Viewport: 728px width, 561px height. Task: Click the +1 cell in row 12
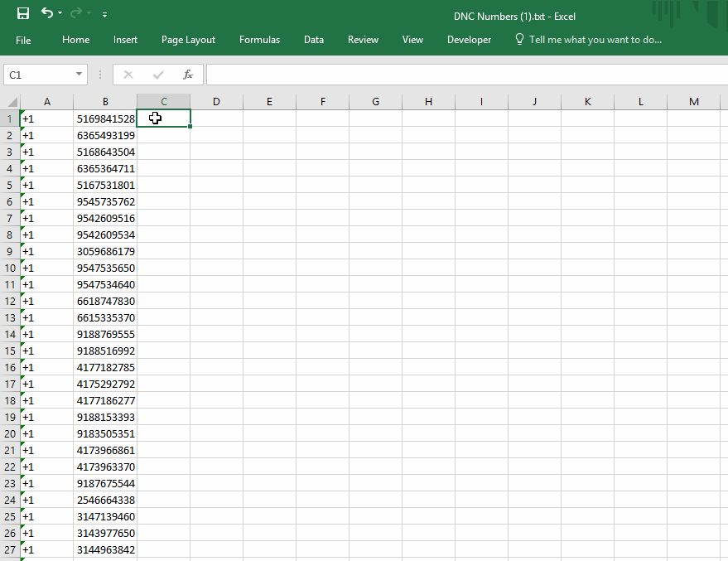pos(47,301)
